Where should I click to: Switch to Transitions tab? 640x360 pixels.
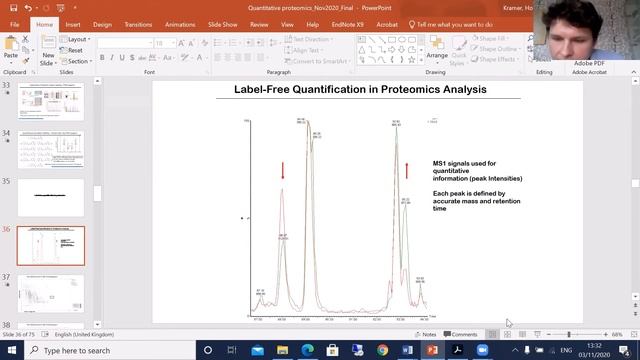point(138,24)
